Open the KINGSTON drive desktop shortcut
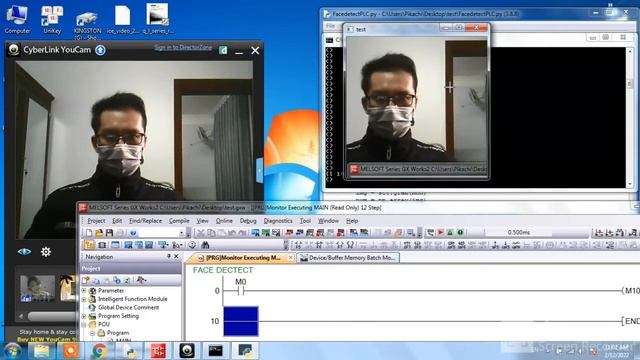Viewport: 640px width, 360px height. coord(87,24)
